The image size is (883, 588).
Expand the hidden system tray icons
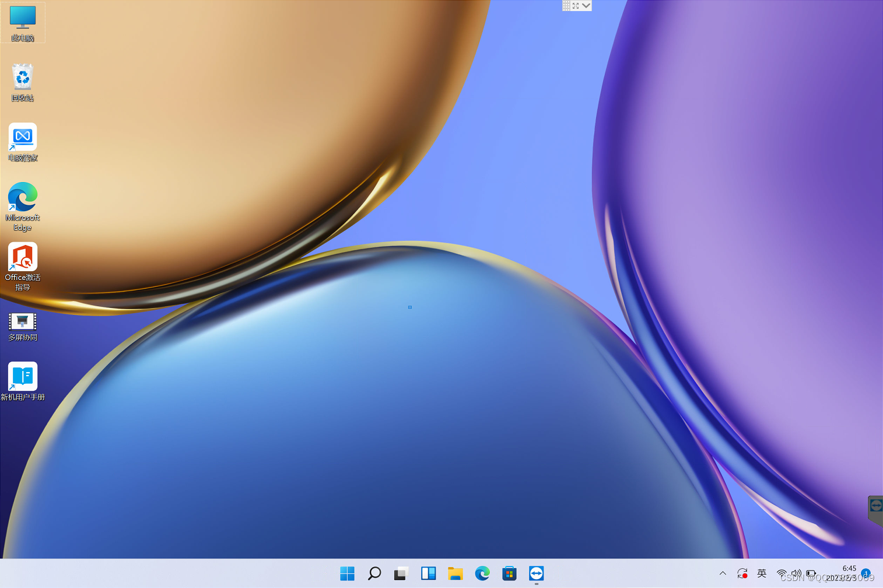[x=723, y=573]
